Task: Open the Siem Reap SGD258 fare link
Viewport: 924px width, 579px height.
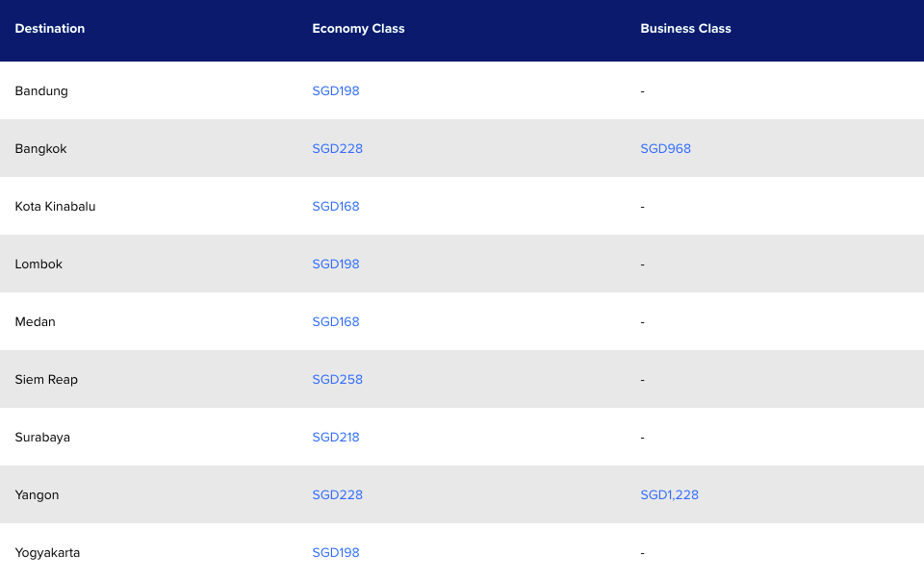Action: point(337,380)
